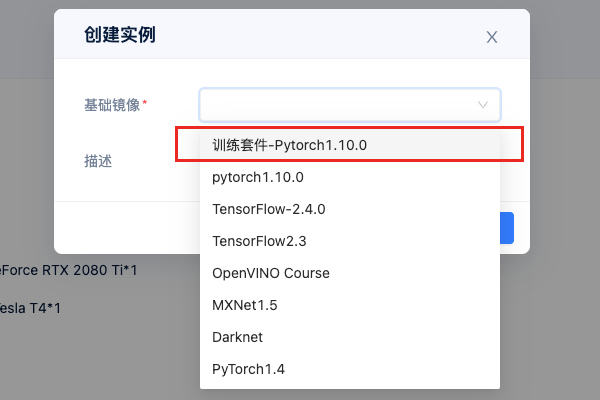The width and height of the screenshot is (600, 400).
Task: Click the 基础镜像 dropdown chevron arrow
Action: point(483,105)
